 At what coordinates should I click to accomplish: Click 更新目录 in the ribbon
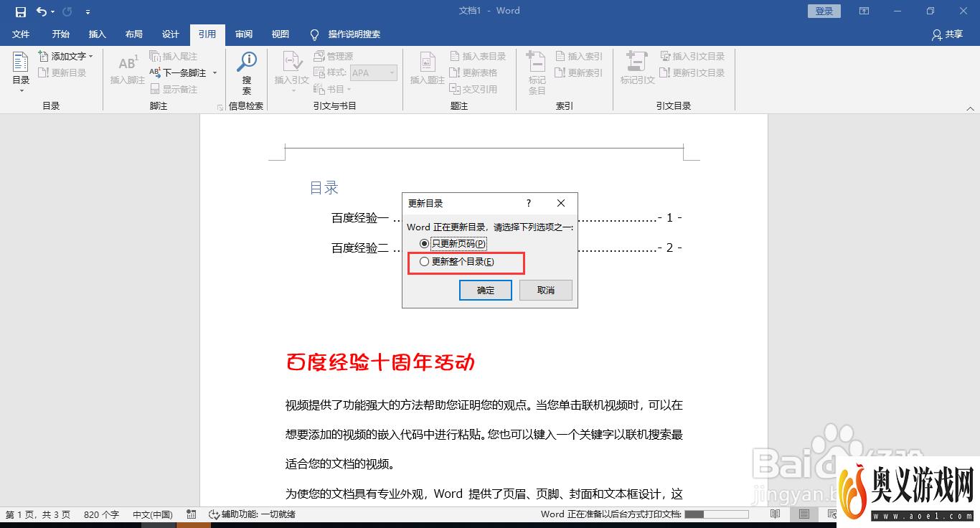point(62,72)
